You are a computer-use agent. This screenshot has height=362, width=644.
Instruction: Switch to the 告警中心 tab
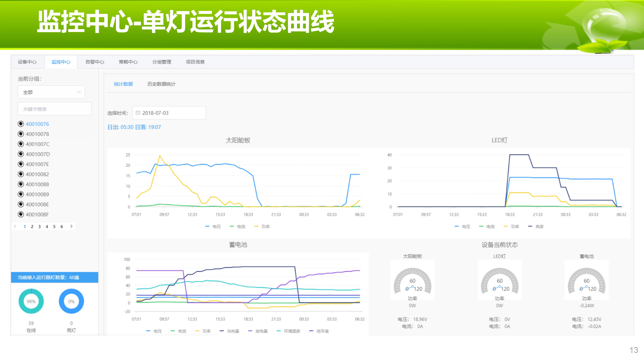click(95, 62)
